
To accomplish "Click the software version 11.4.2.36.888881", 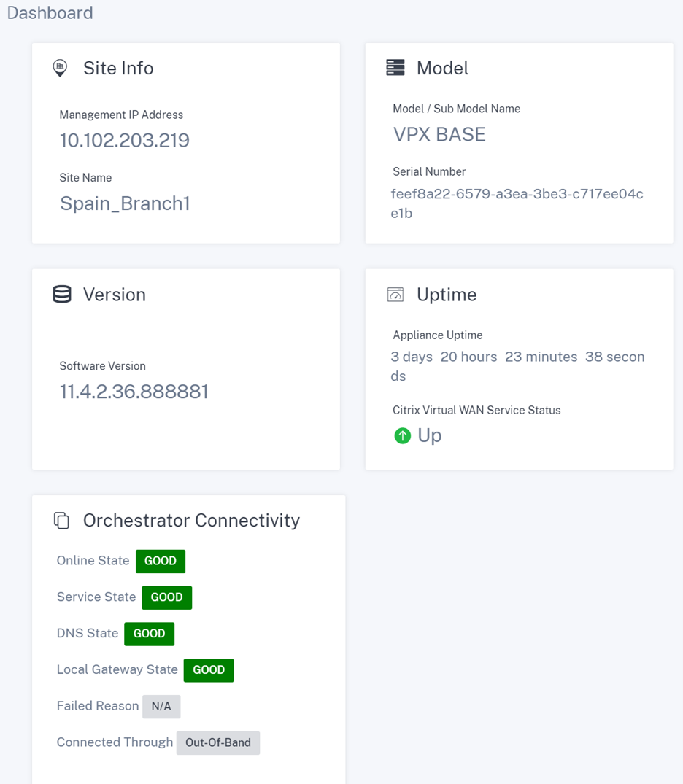I will pyautogui.click(x=134, y=392).
